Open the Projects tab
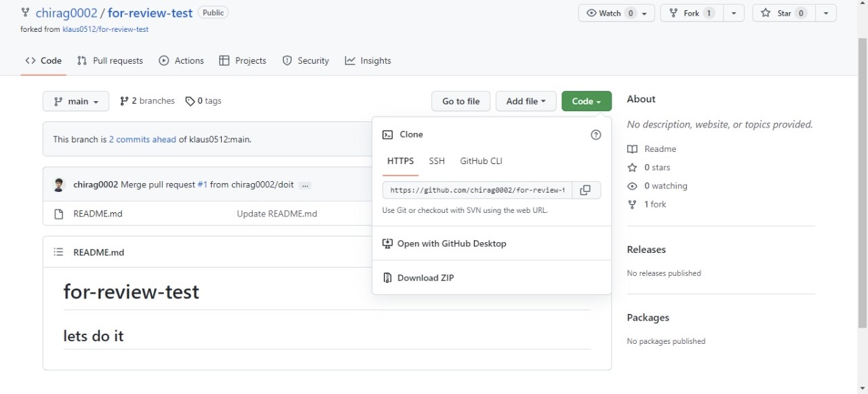The width and height of the screenshot is (868, 394). 242,60
